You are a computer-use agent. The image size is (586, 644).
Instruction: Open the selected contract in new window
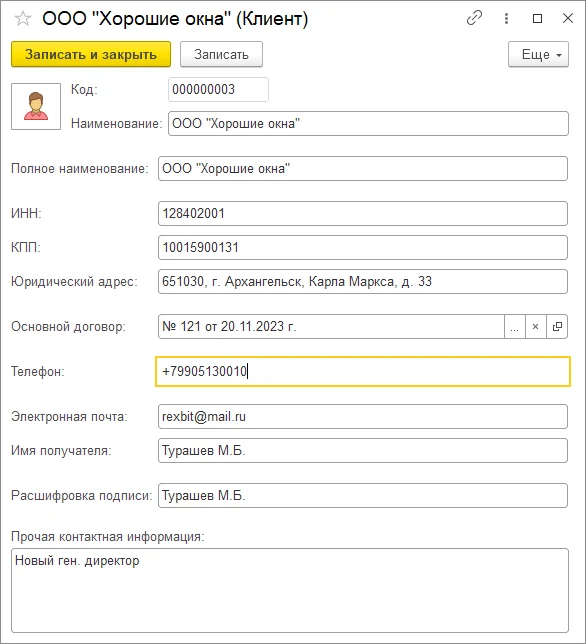click(x=557, y=327)
